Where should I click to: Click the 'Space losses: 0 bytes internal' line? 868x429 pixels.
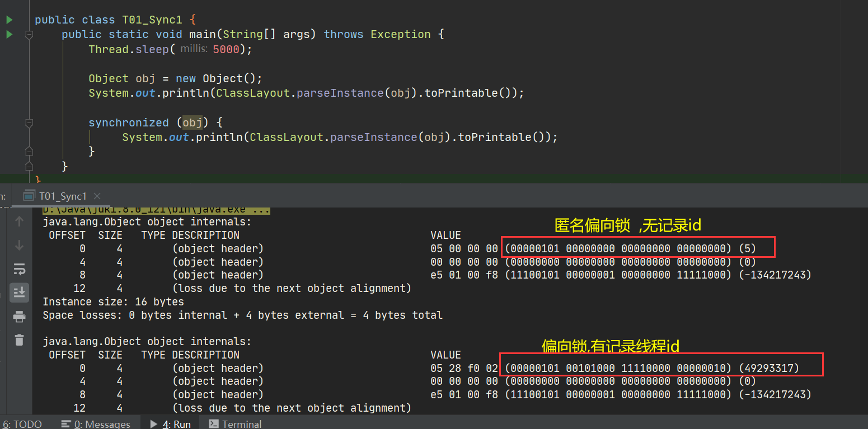tap(243, 315)
